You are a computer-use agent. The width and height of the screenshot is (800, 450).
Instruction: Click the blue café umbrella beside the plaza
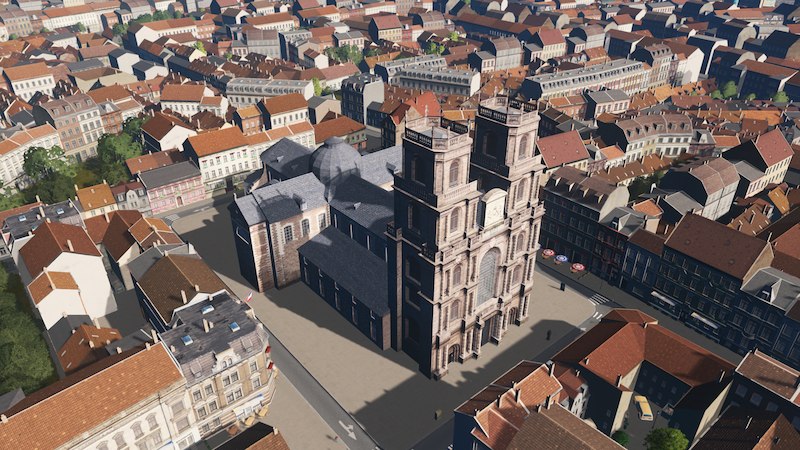563,259
